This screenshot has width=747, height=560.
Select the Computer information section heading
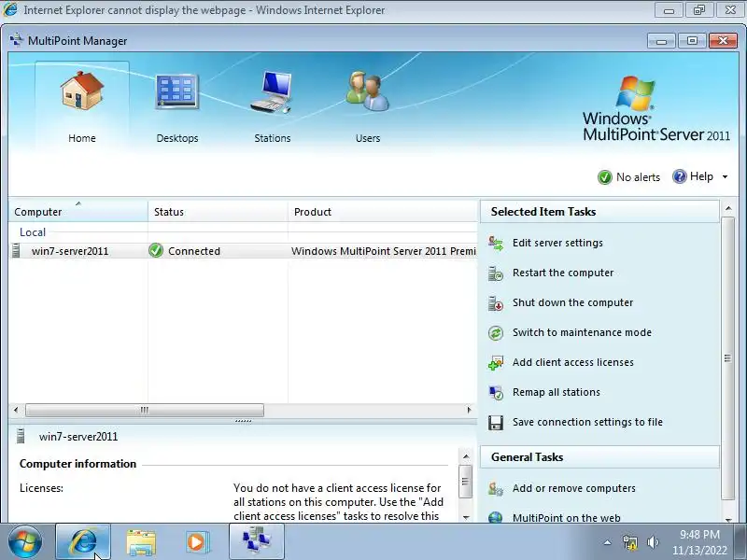coord(78,464)
